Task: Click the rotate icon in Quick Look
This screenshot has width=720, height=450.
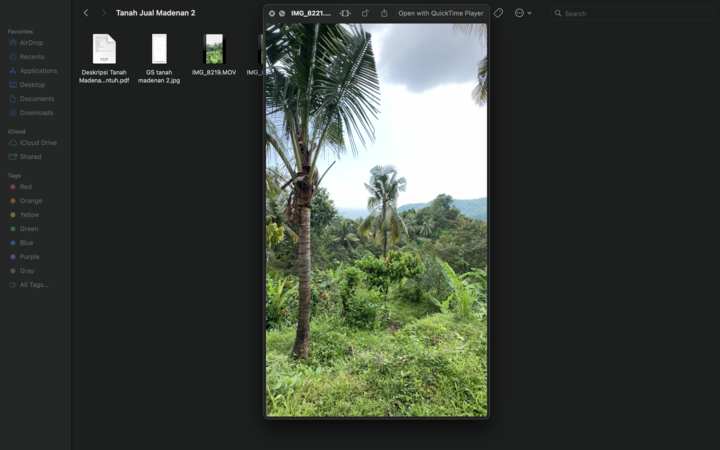Action: click(x=365, y=13)
